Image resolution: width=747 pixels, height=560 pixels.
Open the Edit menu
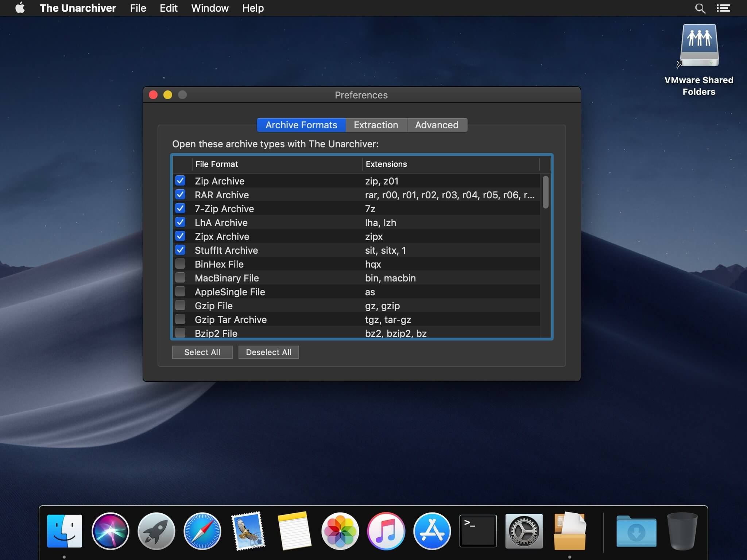point(169,8)
